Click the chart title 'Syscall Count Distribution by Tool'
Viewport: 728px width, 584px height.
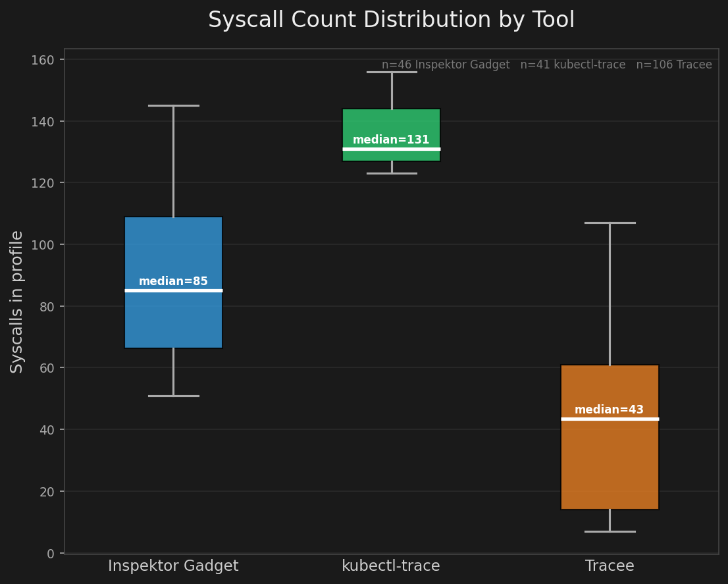[x=392, y=20]
